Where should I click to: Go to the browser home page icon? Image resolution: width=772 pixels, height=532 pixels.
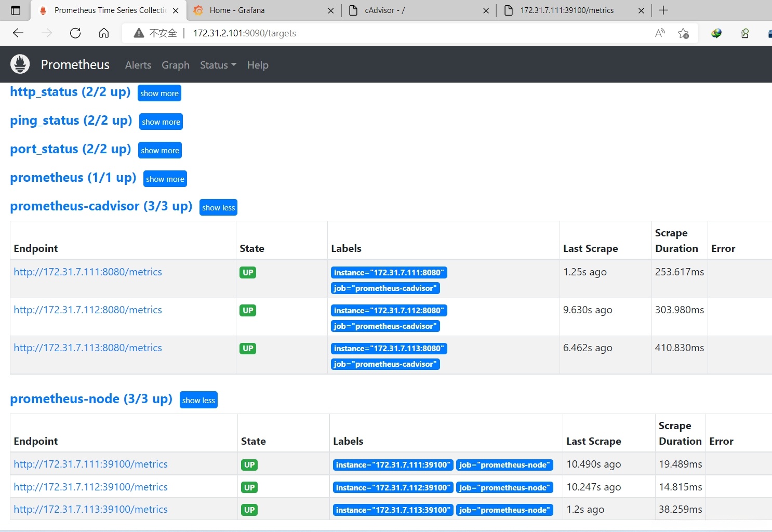(x=104, y=33)
